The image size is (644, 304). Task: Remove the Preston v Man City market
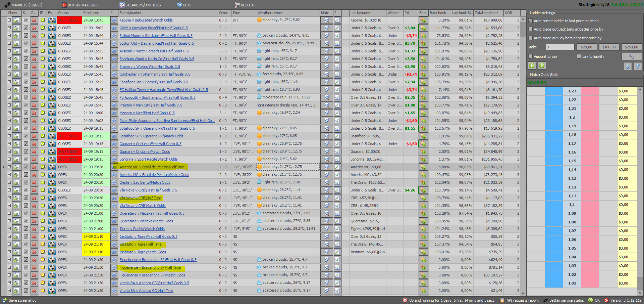[34, 105]
